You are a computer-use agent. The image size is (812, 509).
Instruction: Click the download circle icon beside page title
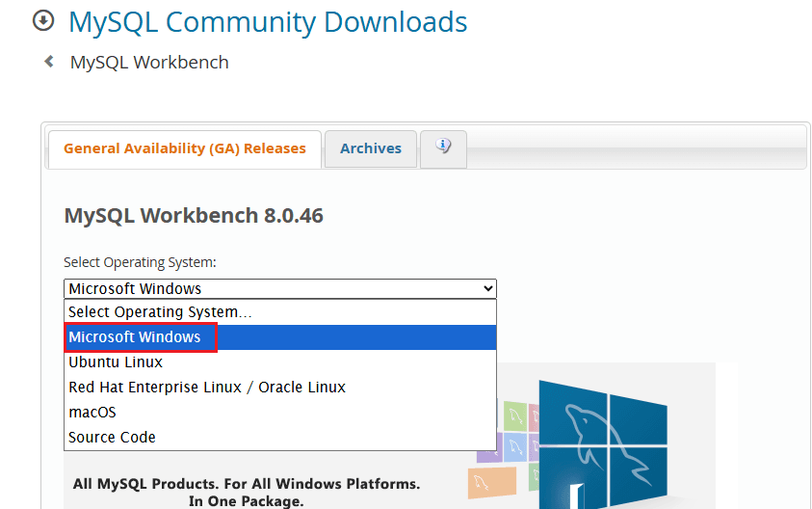43,21
